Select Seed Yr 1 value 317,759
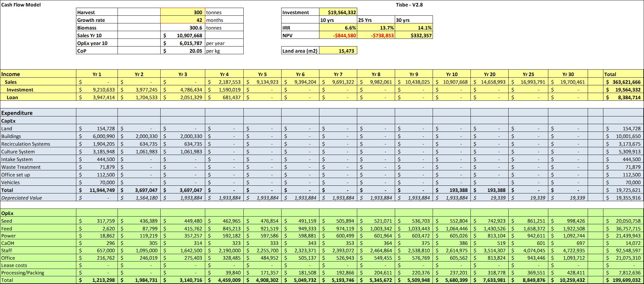The width and height of the screenshot is (644, 284). point(97,221)
